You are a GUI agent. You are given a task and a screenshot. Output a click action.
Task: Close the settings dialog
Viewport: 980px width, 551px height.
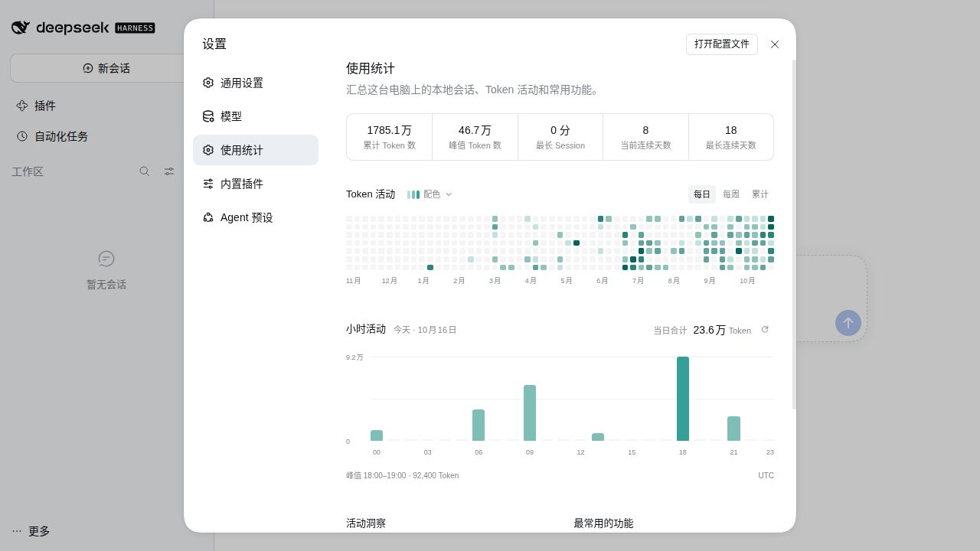[775, 44]
